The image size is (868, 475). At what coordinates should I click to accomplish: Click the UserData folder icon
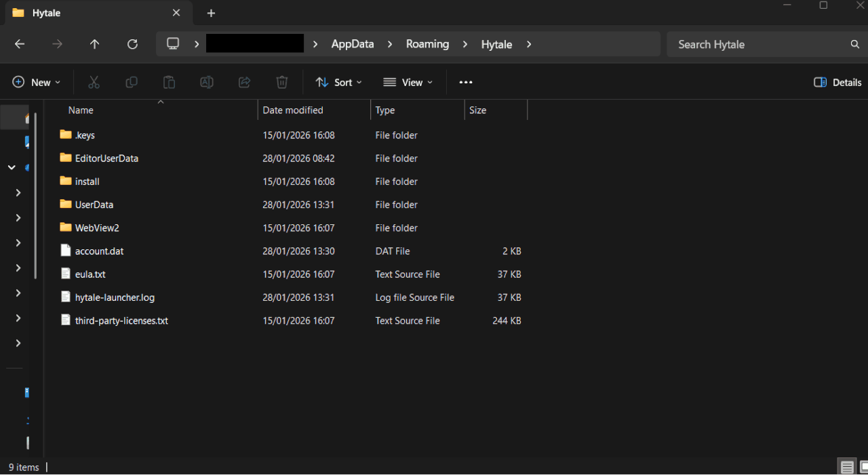(x=66, y=204)
